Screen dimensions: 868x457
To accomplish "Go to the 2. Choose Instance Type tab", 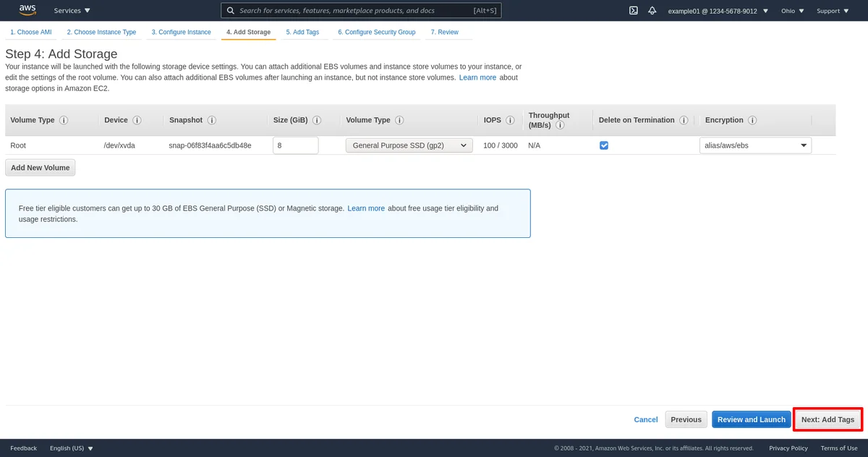I will tap(101, 33).
